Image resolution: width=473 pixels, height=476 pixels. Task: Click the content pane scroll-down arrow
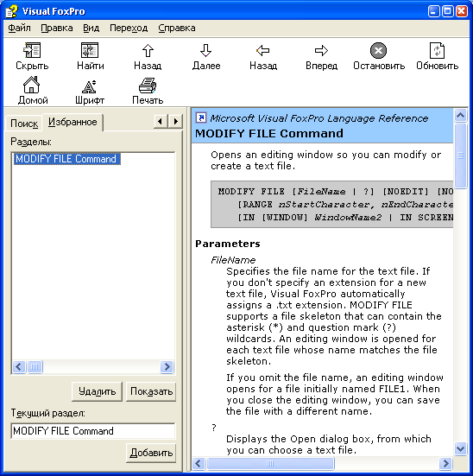[461, 448]
